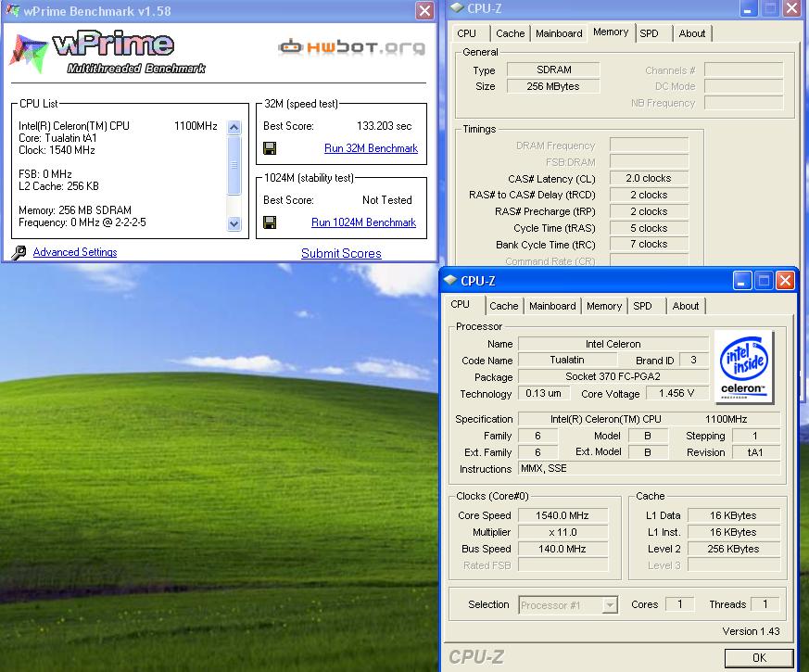Click the L1 Data 16 KBytes field
Screen dimensions: 809x672
[733, 515]
